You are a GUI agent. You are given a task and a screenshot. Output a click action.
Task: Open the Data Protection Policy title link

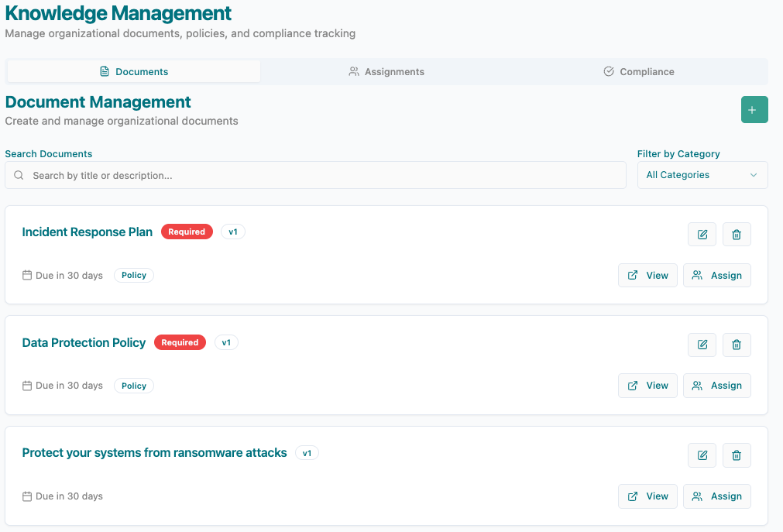(x=84, y=342)
